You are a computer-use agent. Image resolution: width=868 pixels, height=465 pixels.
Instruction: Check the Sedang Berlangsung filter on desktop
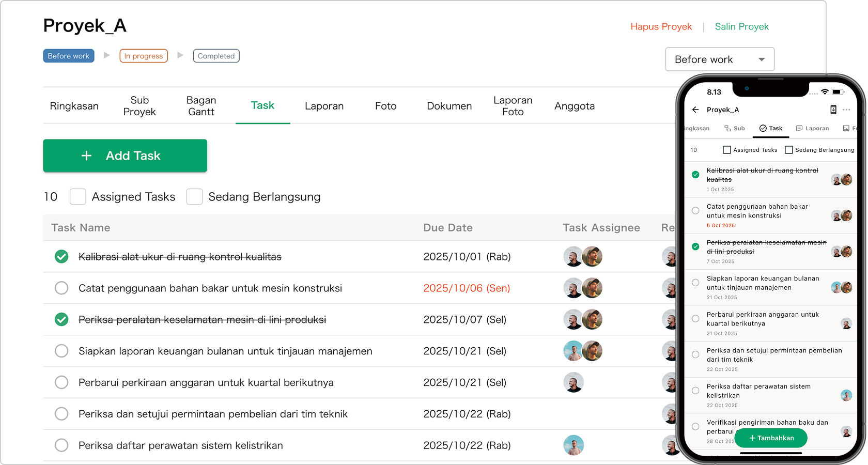(194, 197)
